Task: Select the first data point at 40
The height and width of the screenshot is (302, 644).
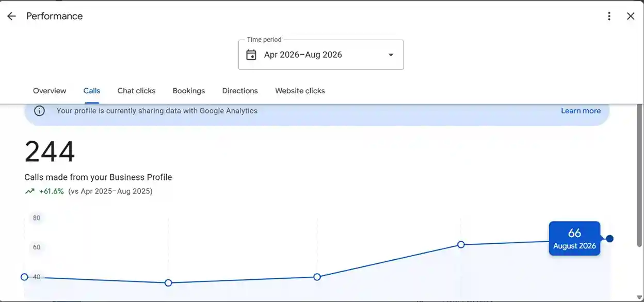Action: pos(24,277)
